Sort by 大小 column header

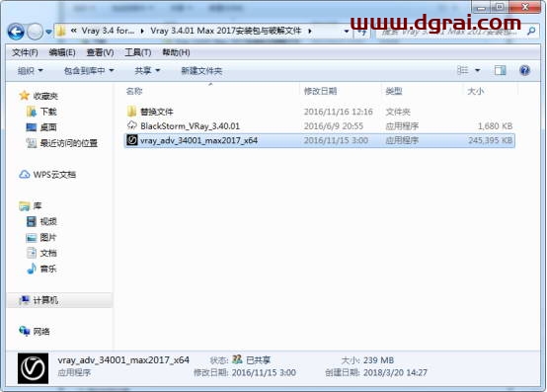coord(475,92)
